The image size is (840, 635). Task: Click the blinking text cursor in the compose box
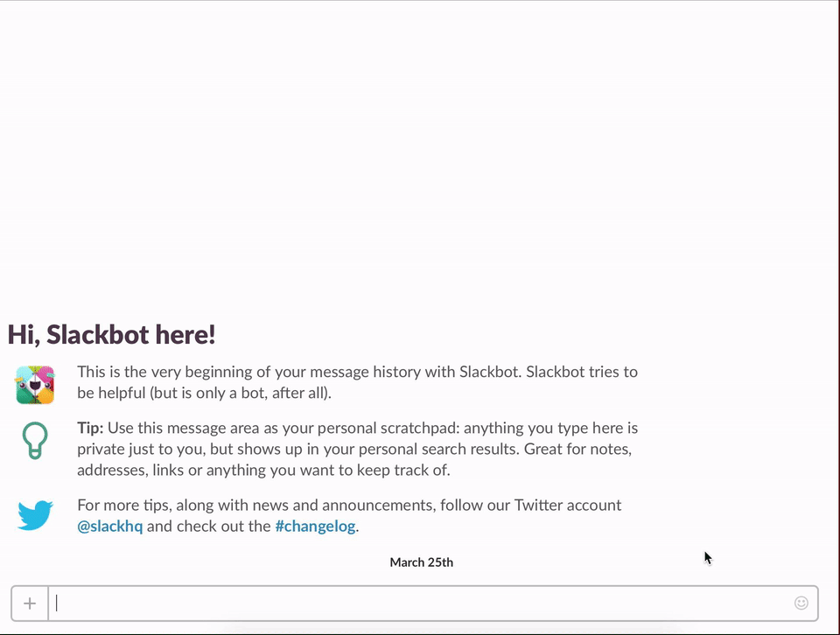[x=56, y=603]
